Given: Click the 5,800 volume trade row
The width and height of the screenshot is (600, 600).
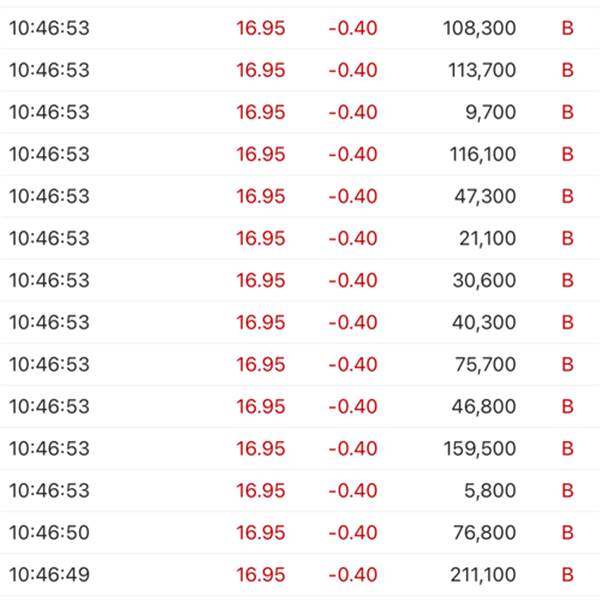Looking at the screenshot, I should (x=300, y=491).
